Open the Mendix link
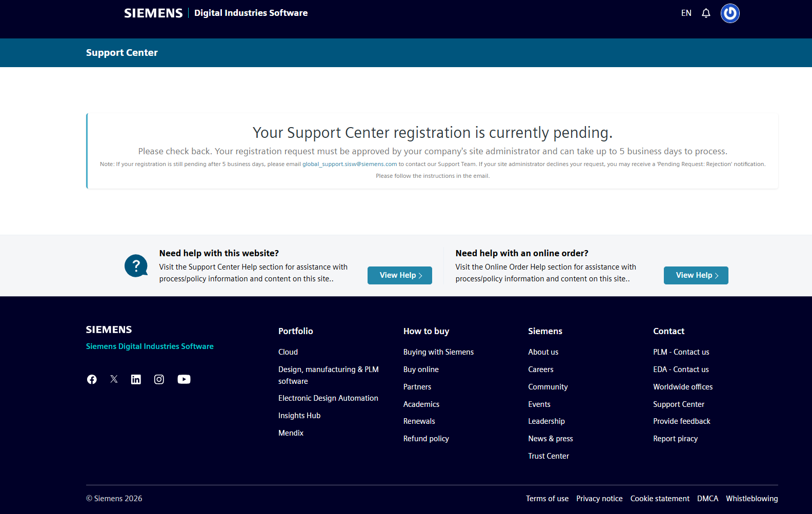Viewport: 812px width, 514px height. coord(291,433)
